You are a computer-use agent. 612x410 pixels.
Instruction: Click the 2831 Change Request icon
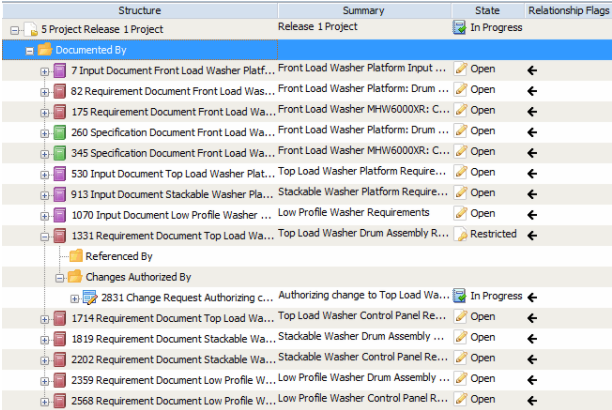pyautogui.click(x=90, y=298)
